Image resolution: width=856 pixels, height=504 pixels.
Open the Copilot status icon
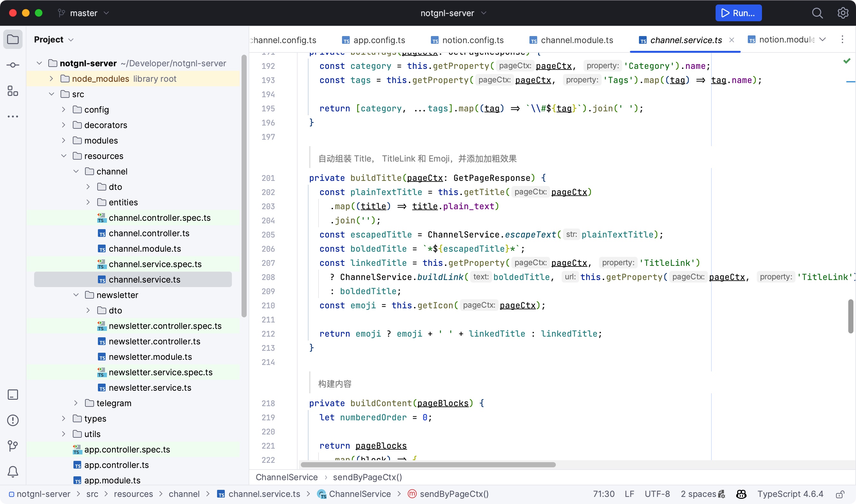(x=741, y=494)
